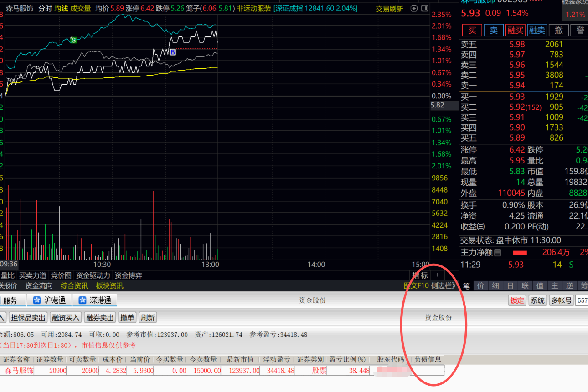Select the 买卖力道 indicator tab
This screenshot has width=588, height=392.
point(32,275)
